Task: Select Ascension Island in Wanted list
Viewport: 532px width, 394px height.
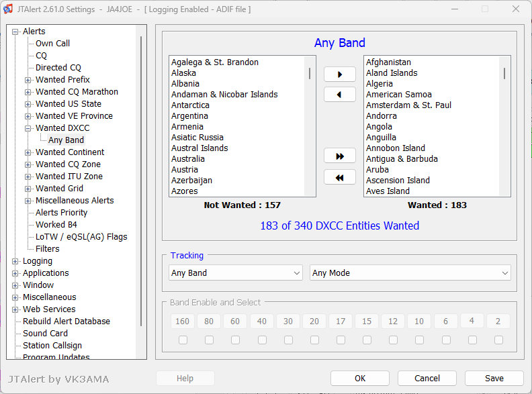Action: coord(398,181)
